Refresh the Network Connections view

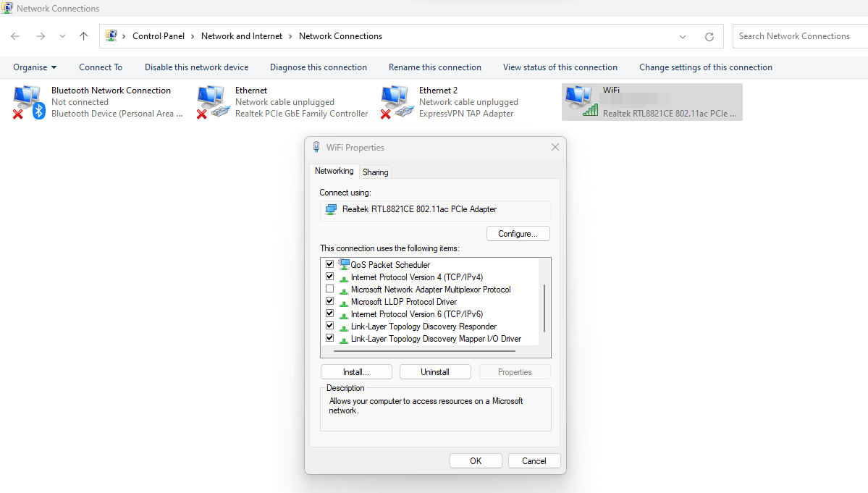(x=708, y=35)
